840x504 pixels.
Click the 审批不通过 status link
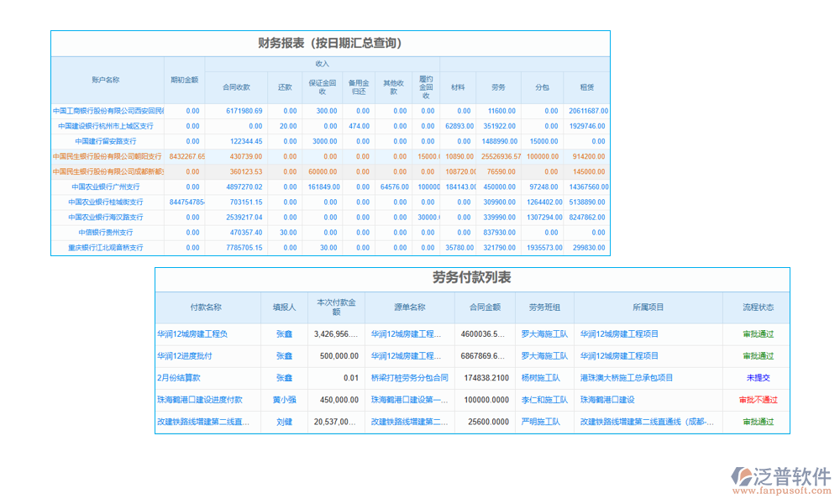click(760, 401)
